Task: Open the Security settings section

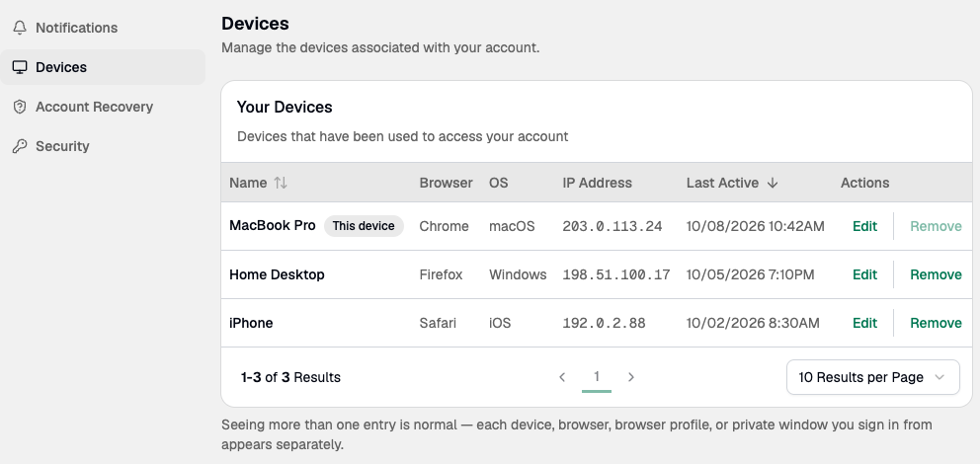Action: pos(103,146)
